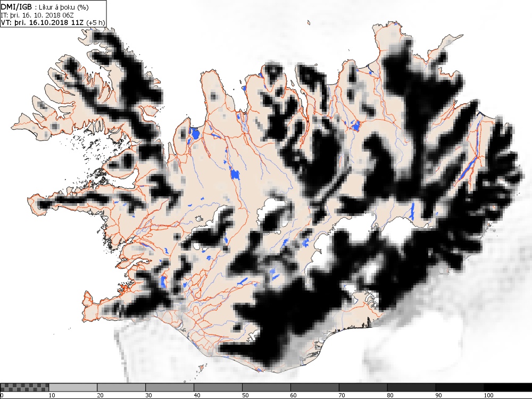Click the '0' scale label

click(2, 395)
